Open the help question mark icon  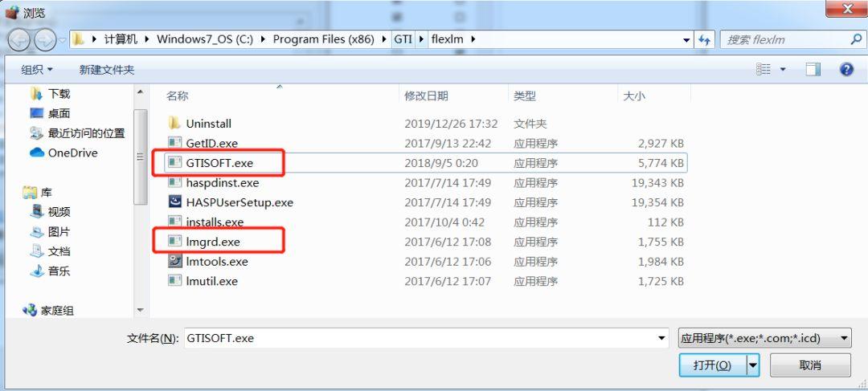pyautogui.click(x=845, y=69)
